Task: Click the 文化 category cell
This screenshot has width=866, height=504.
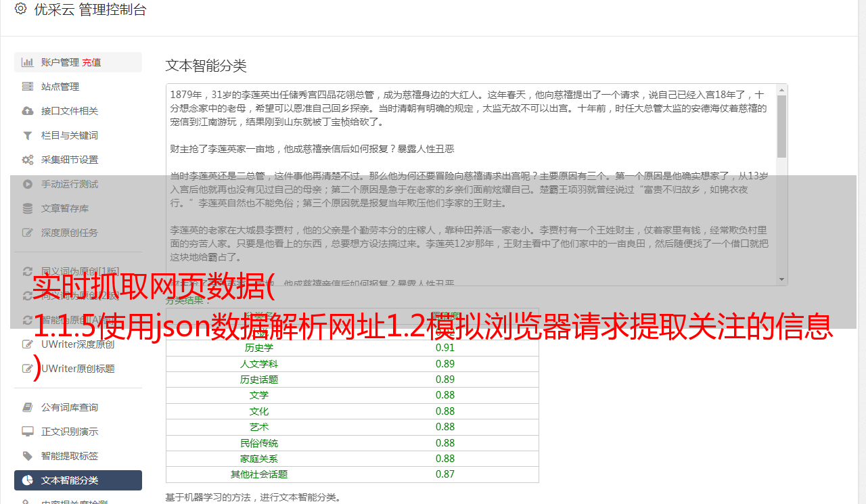Action: coord(259,411)
